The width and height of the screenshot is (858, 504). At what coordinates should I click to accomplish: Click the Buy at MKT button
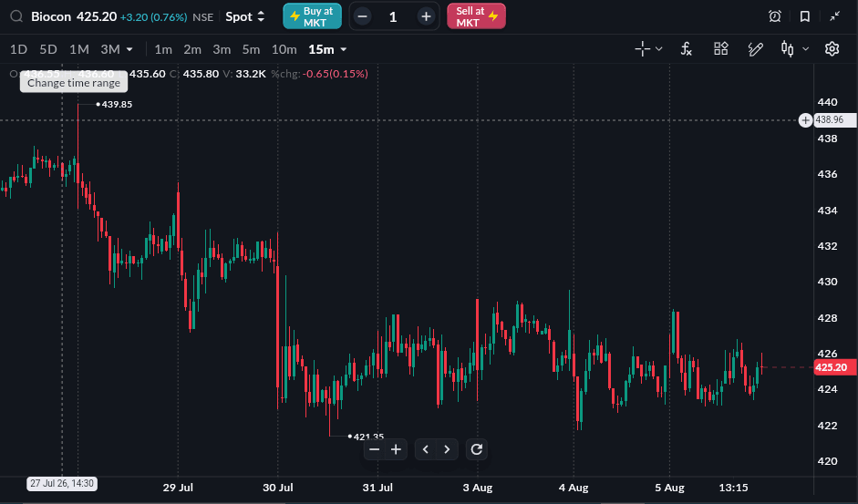click(312, 16)
